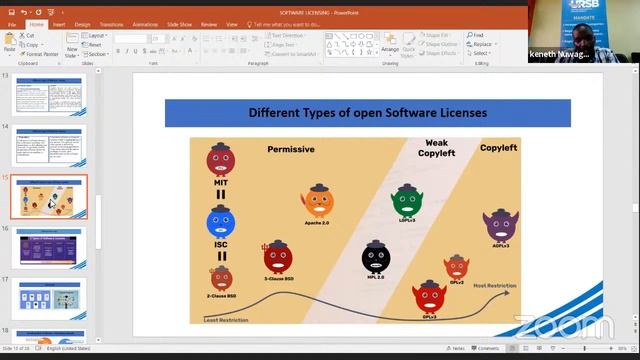Open the Slide Show ribbon tab
Screen dimensions: 640x360
coord(179,24)
